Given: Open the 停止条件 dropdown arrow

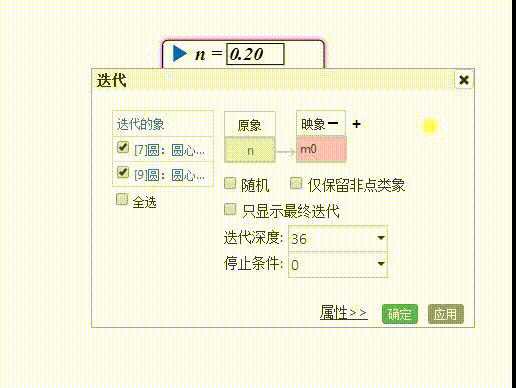Looking at the screenshot, I should [381, 264].
